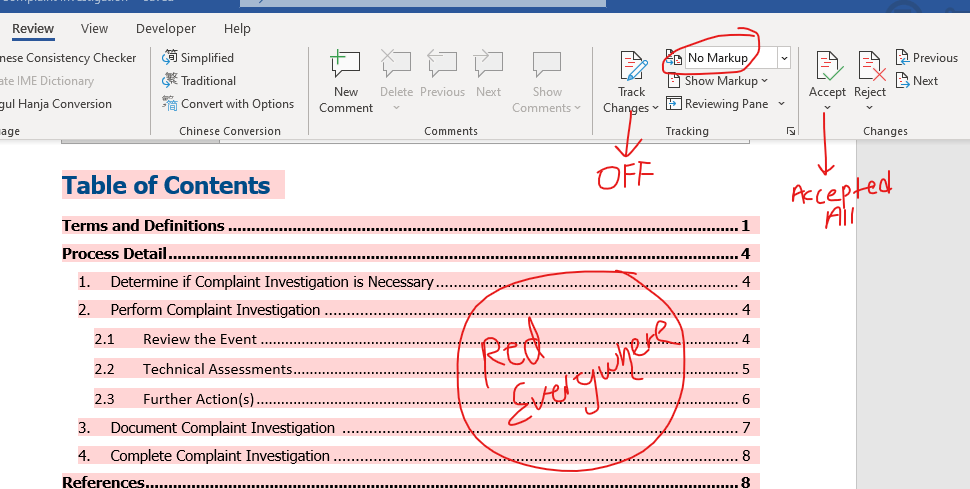Convert text to Traditional Chinese
This screenshot has height=489, width=970.
click(x=199, y=80)
